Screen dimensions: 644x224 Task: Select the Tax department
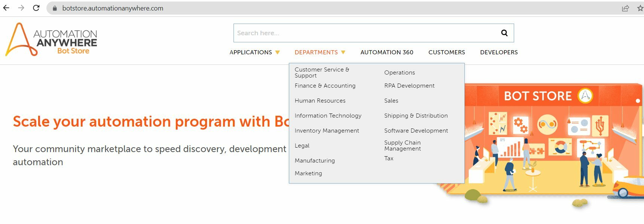tap(389, 158)
